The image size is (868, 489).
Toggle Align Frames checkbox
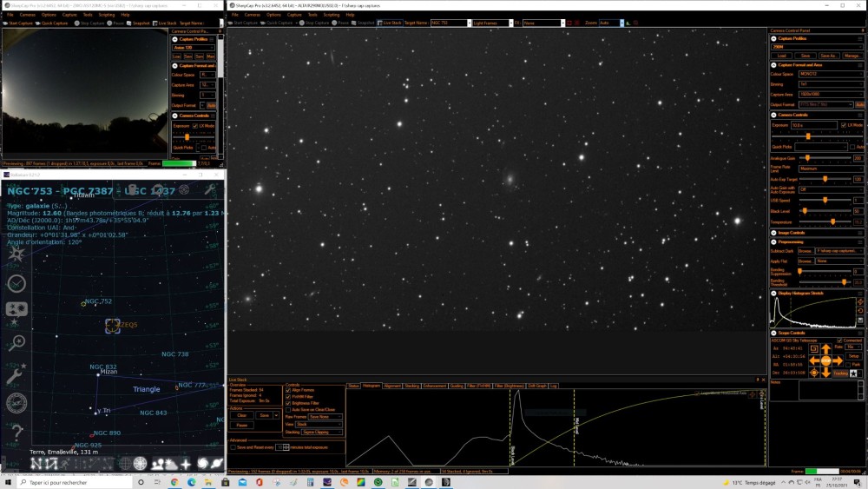point(288,391)
